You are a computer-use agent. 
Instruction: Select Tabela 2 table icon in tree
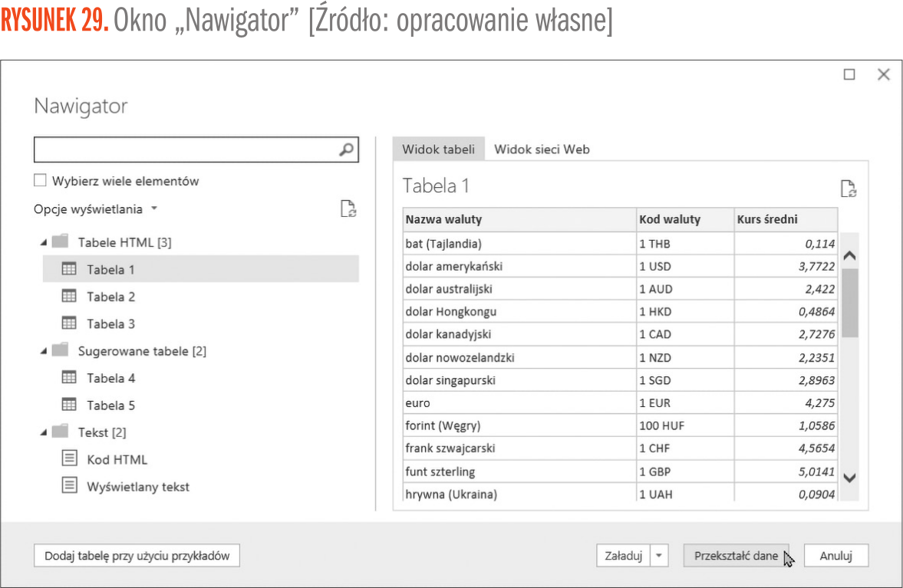pos(69,297)
